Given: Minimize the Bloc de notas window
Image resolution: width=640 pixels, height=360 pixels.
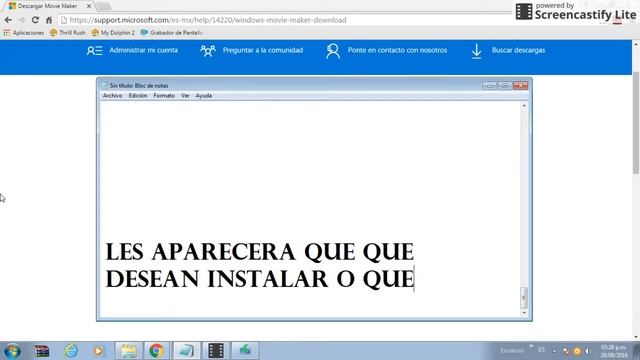Looking at the screenshot, I should pos(489,85).
